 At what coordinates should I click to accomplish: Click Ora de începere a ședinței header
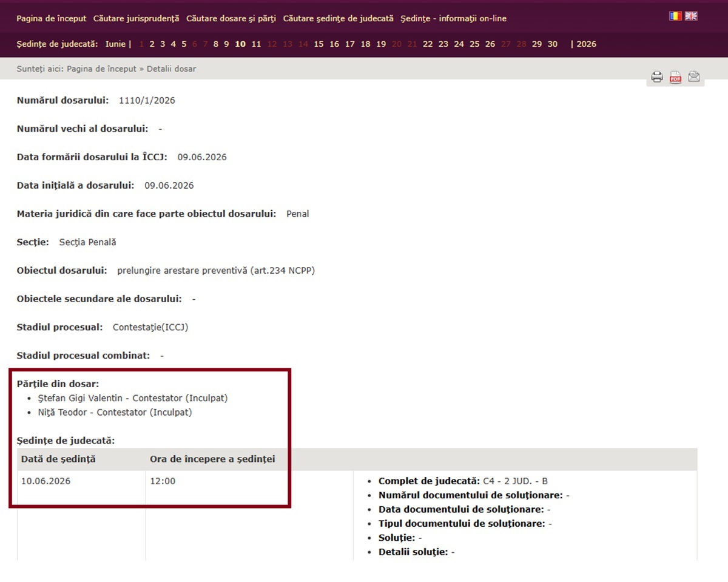[212, 459]
